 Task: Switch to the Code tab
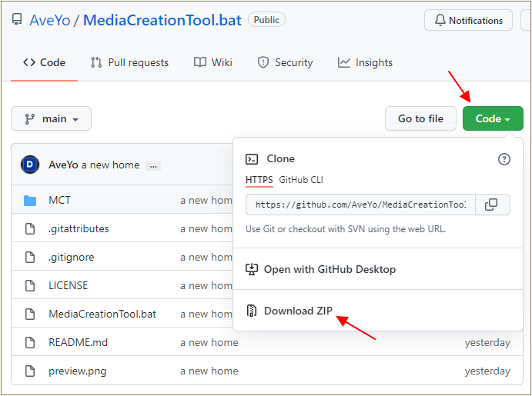[x=44, y=63]
